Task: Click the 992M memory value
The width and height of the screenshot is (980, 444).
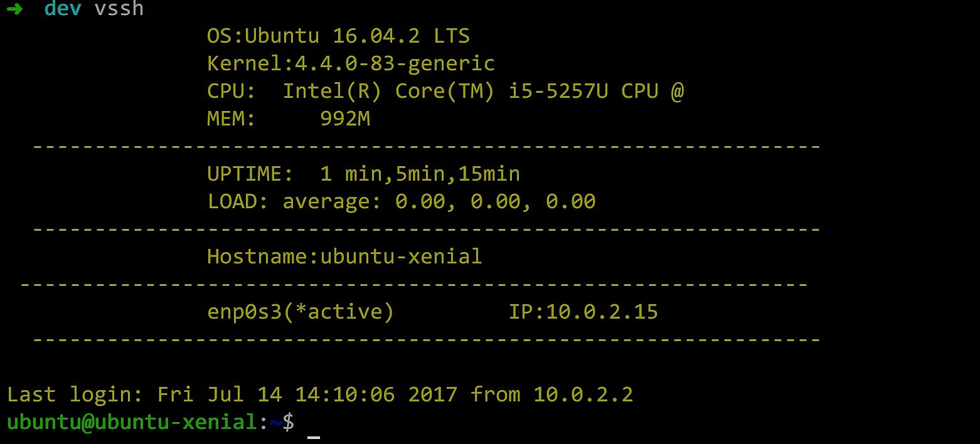Action: (x=344, y=119)
